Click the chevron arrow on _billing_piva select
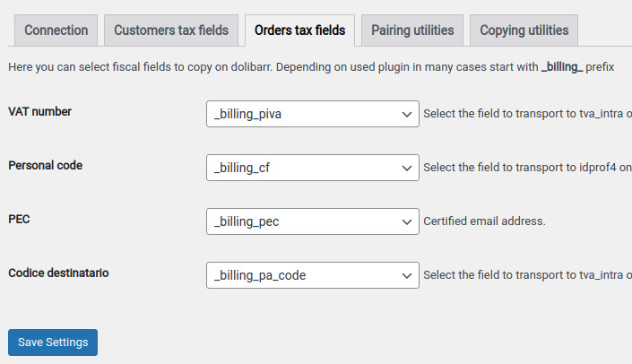Screen dimensions: 632x364 coord(406,114)
